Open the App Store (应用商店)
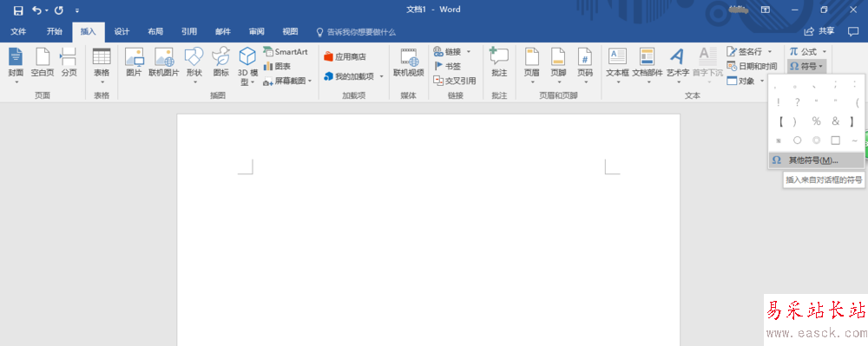Screen dimensions: 868x346 pyautogui.click(x=345, y=57)
